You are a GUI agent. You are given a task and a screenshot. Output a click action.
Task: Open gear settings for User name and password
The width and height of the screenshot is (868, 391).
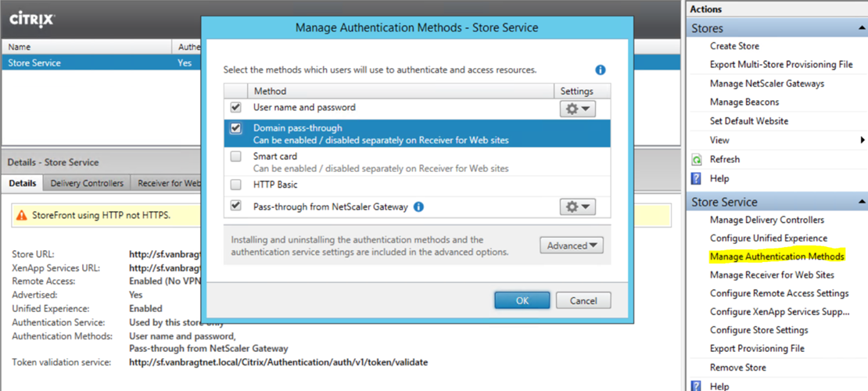point(578,109)
